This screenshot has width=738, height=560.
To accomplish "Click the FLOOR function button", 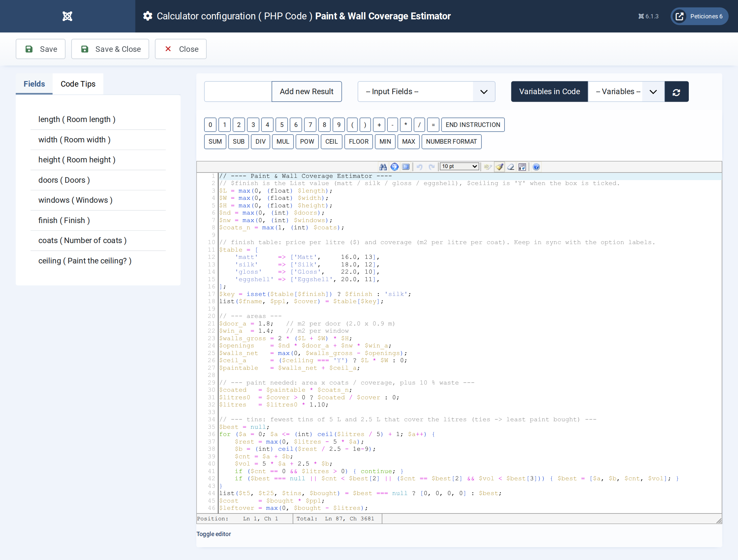I will coord(359,141).
